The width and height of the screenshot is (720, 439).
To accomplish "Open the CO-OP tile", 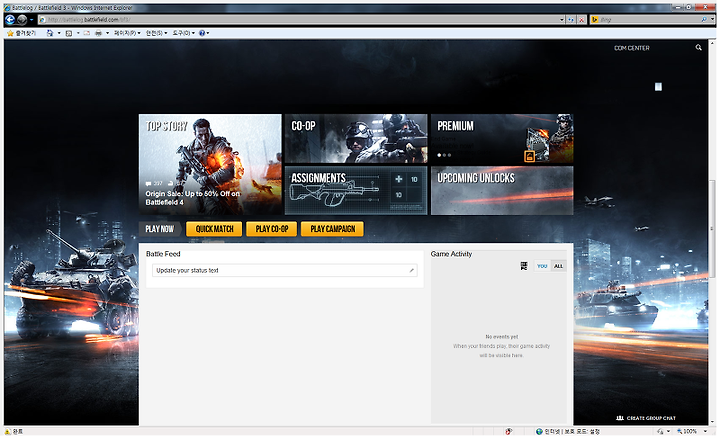I will coord(356,139).
